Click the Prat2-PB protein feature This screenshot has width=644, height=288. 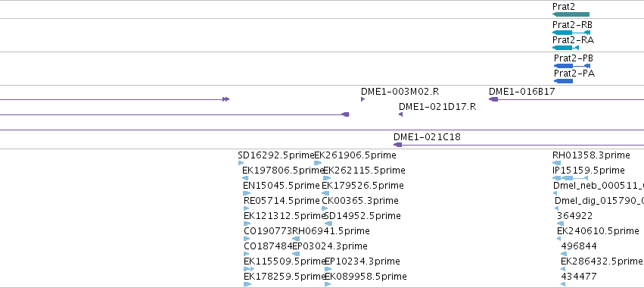pyautogui.click(x=571, y=66)
